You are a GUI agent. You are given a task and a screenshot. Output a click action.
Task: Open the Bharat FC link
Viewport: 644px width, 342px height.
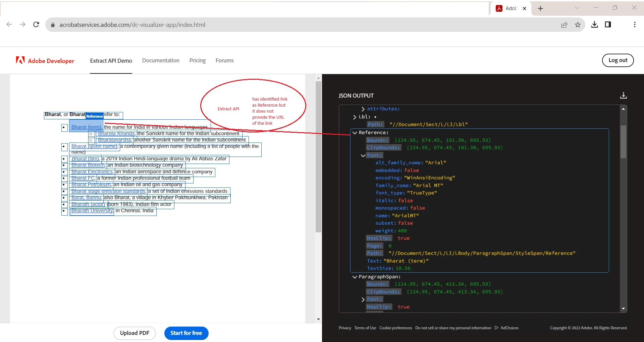83,178
